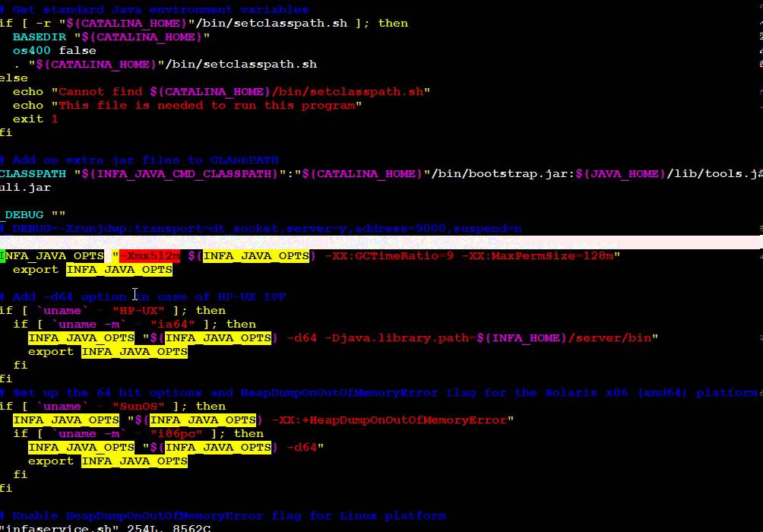This screenshot has width=763, height=532.
Task: Click the ${JAVA_HOME} variable
Action: pyautogui.click(x=620, y=174)
